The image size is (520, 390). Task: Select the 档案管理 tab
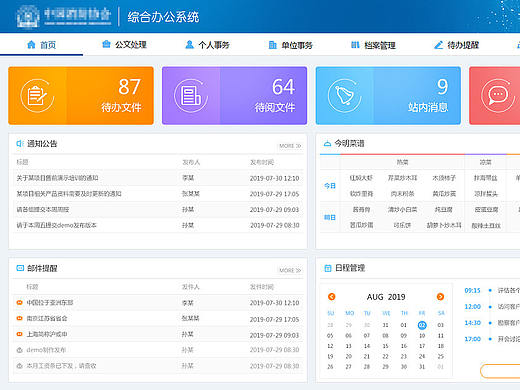coord(373,45)
